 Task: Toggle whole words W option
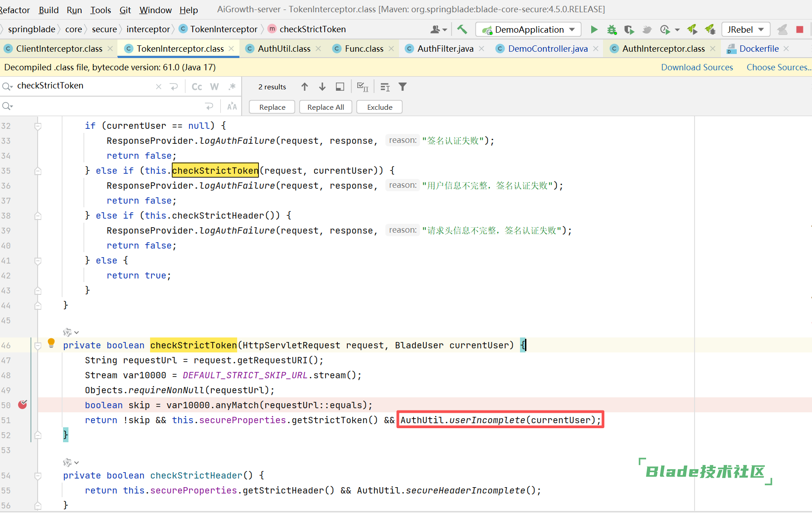pos(214,87)
